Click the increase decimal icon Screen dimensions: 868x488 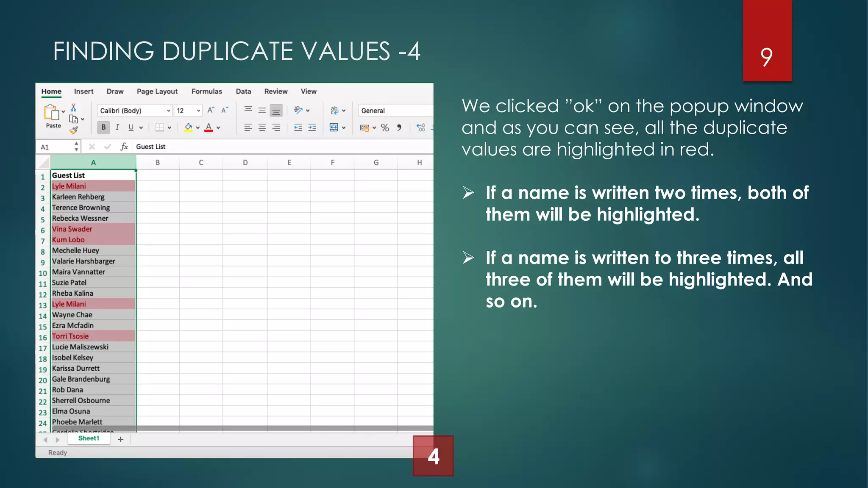420,127
